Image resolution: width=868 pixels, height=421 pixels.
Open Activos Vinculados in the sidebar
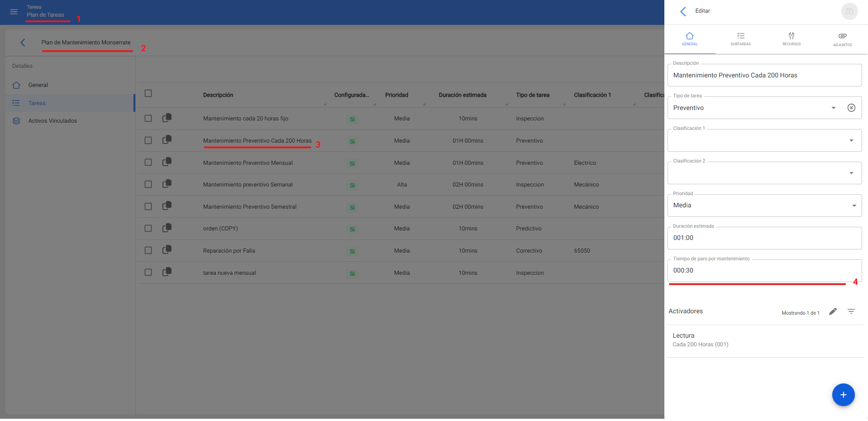tap(52, 121)
